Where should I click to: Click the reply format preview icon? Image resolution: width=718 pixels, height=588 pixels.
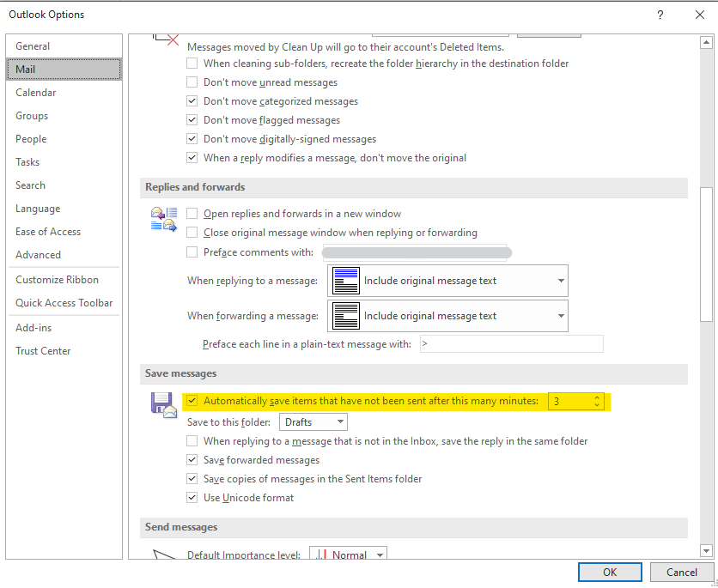[x=346, y=281]
